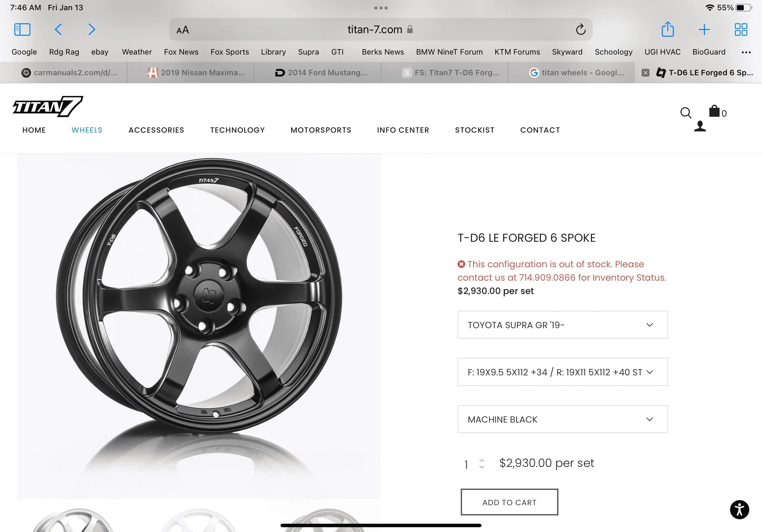
Task: Click the quantity field showing 1
Action: pyautogui.click(x=466, y=464)
